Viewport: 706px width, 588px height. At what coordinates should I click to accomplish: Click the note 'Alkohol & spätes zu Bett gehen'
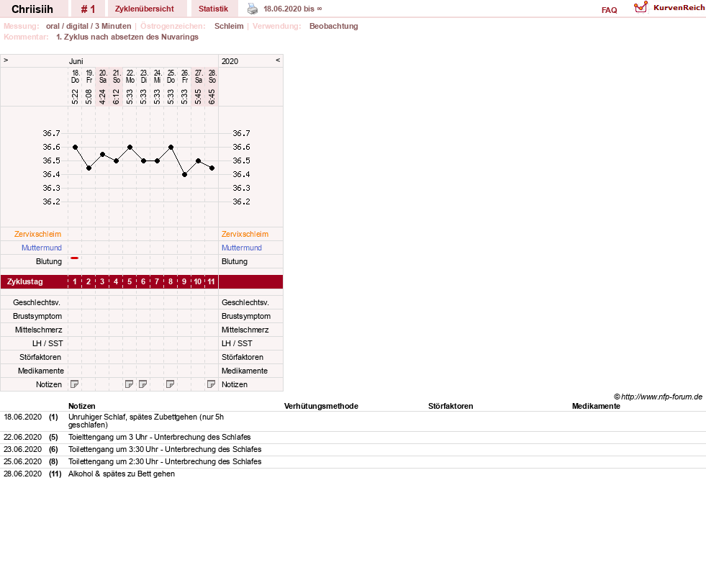(x=122, y=474)
